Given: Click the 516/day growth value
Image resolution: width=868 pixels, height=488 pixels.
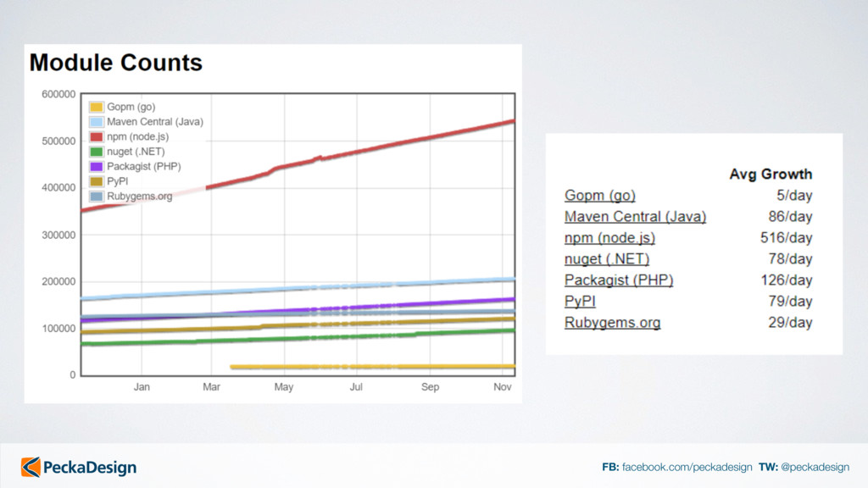Looking at the screenshot, I should pyautogui.click(x=786, y=238).
